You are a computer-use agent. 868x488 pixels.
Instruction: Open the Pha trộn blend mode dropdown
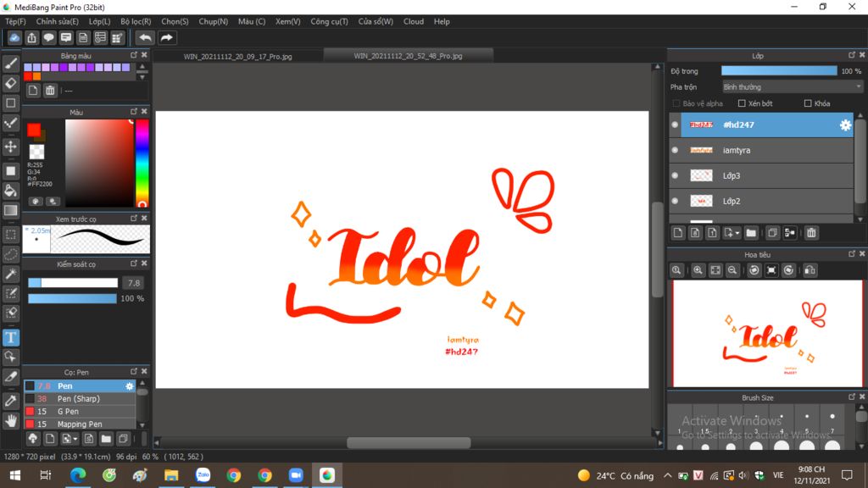(793, 87)
